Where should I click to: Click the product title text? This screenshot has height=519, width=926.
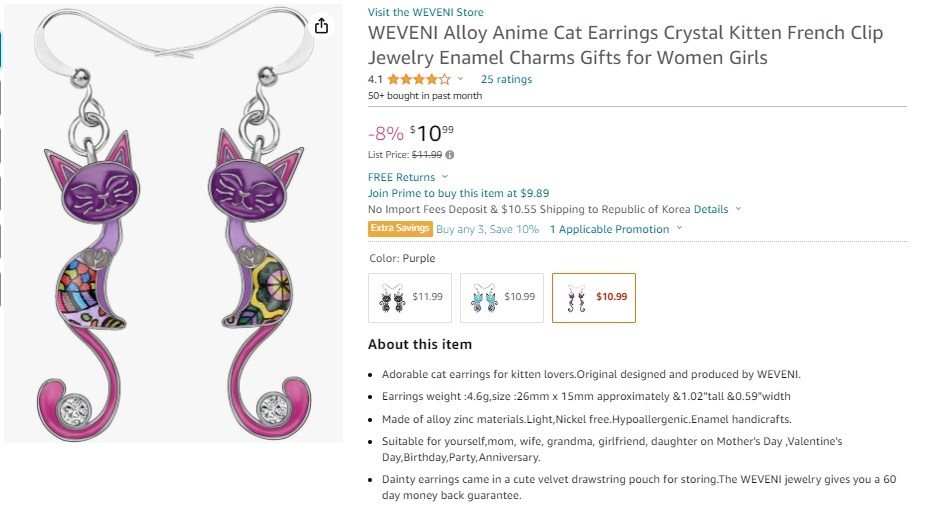point(625,45)
